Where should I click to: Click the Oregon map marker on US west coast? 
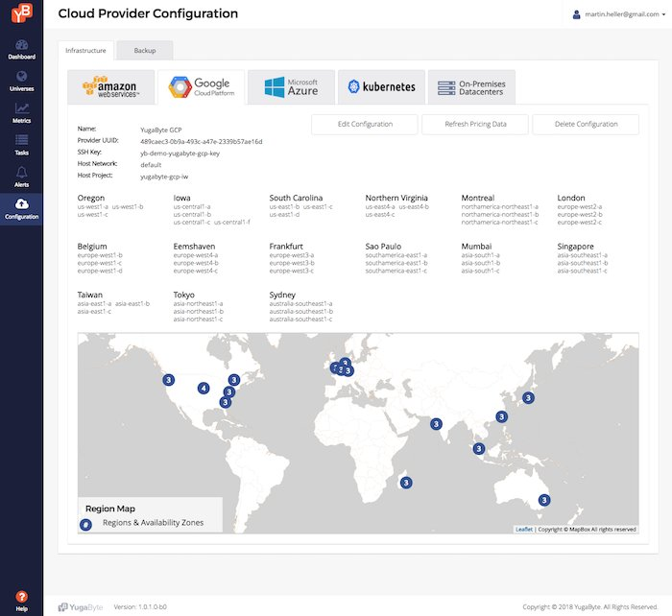point(168,380)
